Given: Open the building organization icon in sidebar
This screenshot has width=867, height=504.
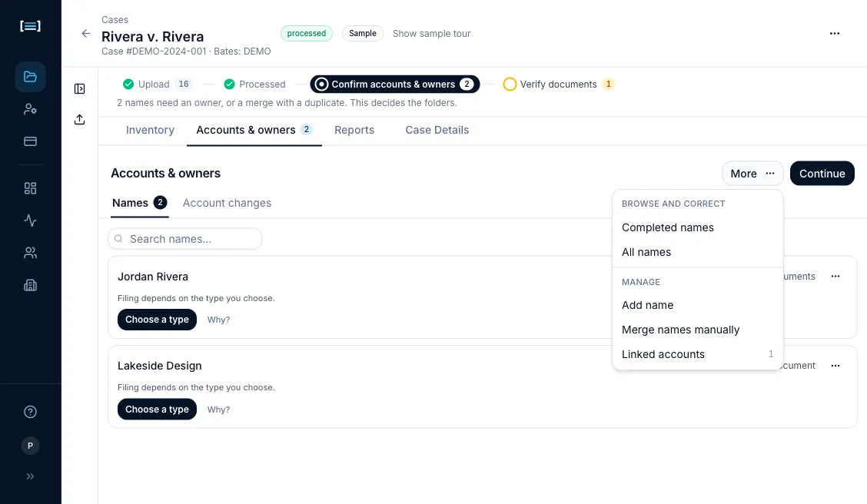Looking at the screenshot, I should (31, 285).
